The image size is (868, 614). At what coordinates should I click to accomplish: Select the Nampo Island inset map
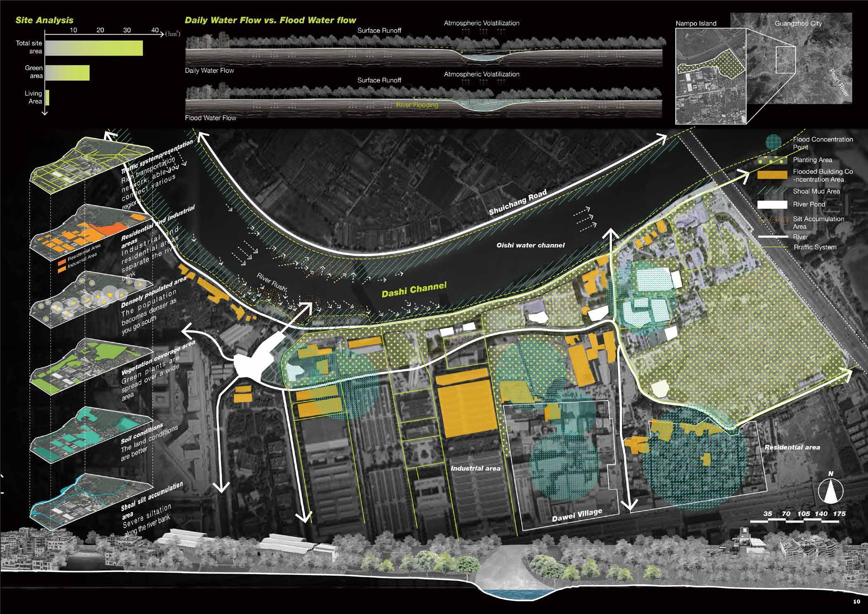pos(710,76)
